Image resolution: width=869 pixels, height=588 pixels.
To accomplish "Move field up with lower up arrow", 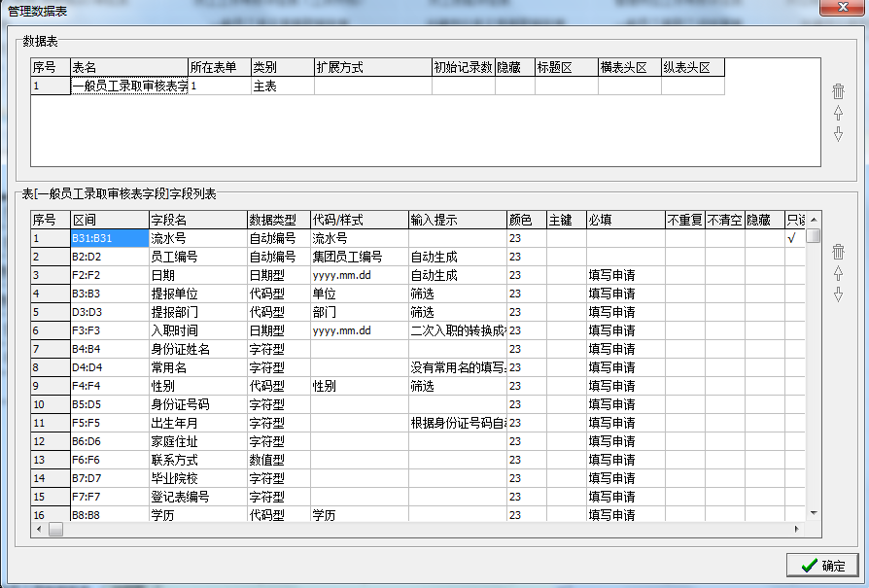I will pos(838,273).
